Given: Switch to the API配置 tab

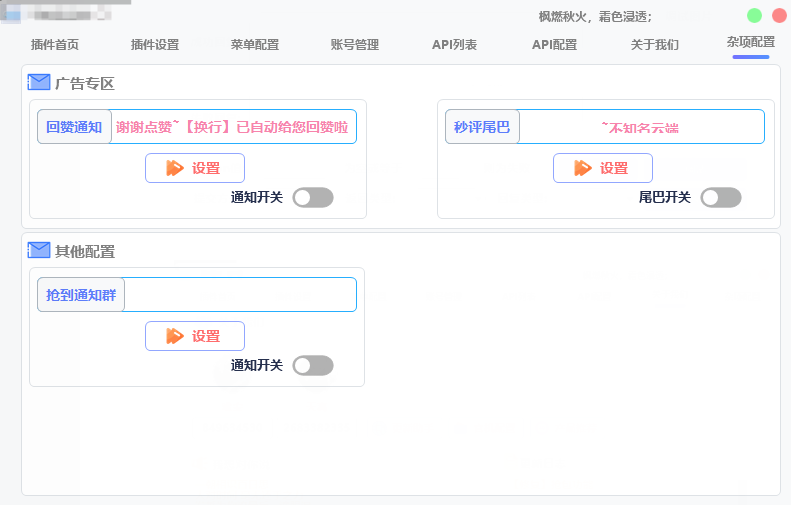Looking at the screenshot, I should 554,45.
